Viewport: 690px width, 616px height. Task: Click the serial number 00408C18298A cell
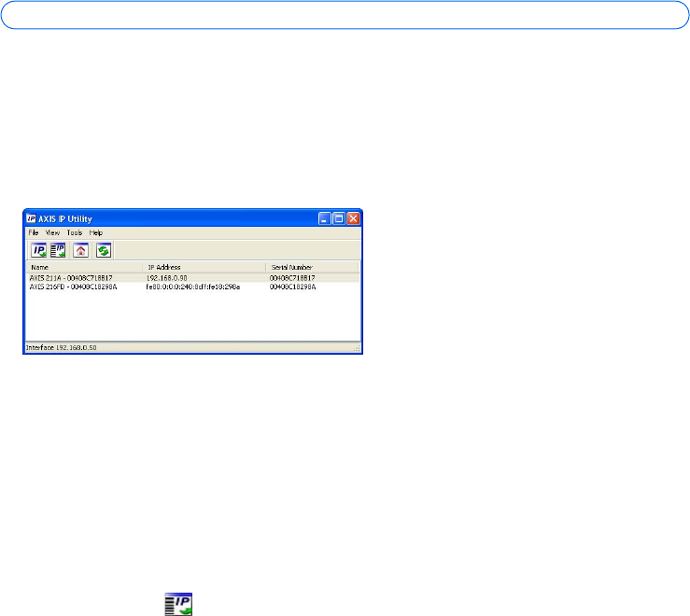292,287
